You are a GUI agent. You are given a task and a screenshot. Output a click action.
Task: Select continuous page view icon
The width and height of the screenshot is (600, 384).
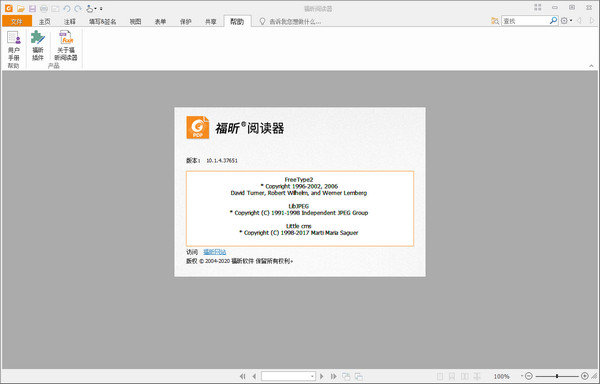click(x=452, y=376)
